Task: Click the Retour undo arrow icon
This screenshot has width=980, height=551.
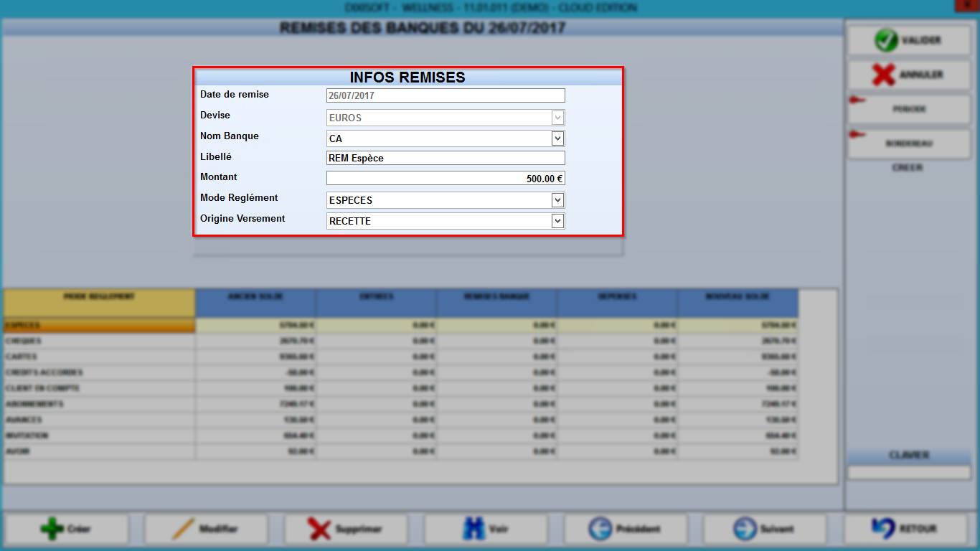Action: click(x=882, y=529)
